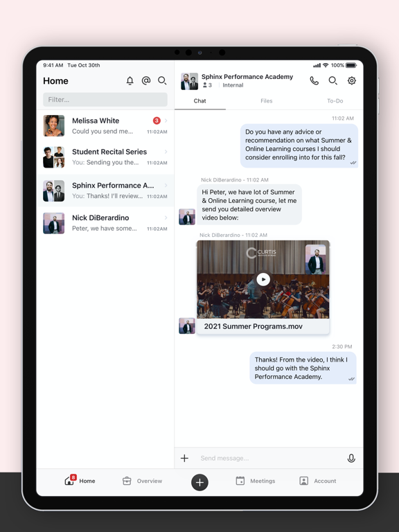Tap the Sphinx Performance Academy title

point(247,77)
